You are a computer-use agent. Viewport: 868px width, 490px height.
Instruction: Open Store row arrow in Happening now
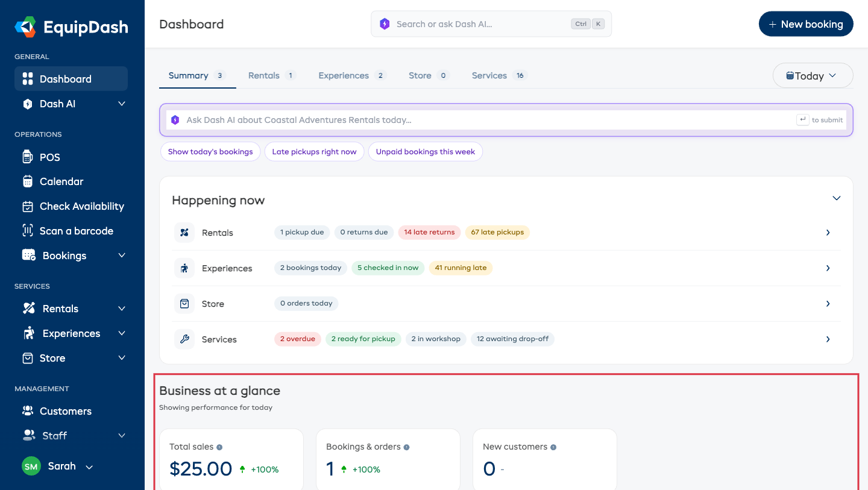click(x=828, y=304)
